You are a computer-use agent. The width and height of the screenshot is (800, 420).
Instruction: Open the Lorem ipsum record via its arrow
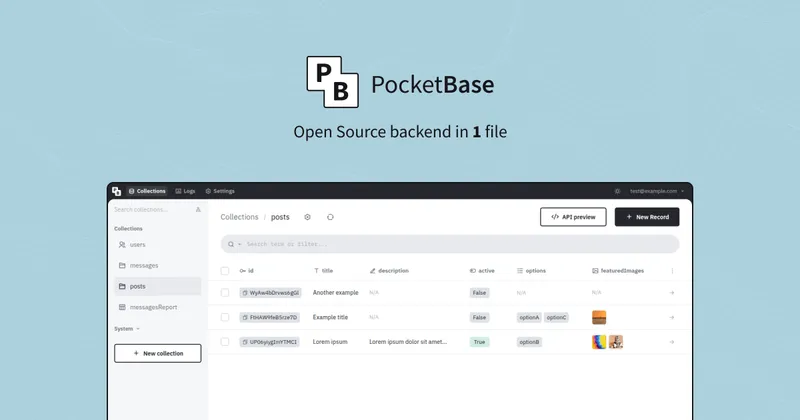[x=672, y=341]
